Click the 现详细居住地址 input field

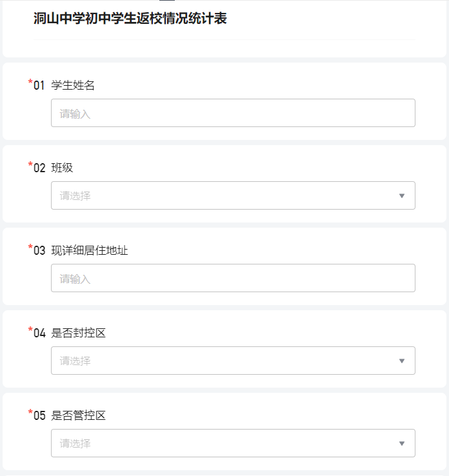pyautogui.click(x=233, y=278)
